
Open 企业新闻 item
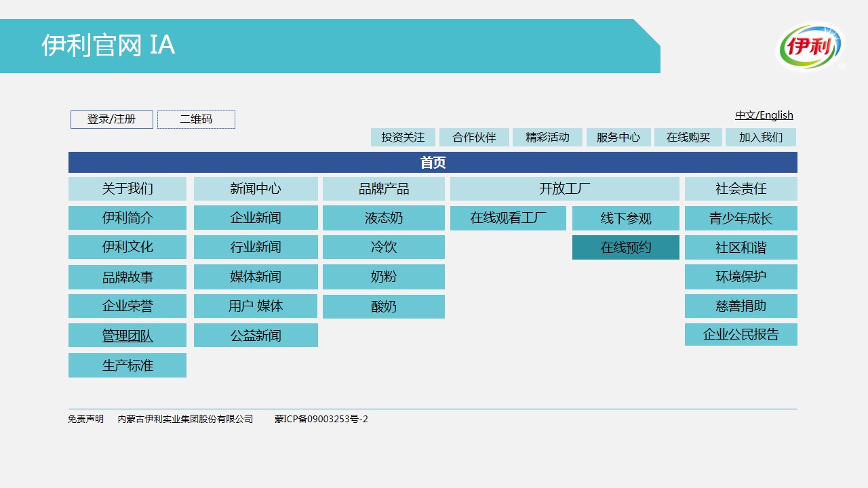click(x=256, y=218)
